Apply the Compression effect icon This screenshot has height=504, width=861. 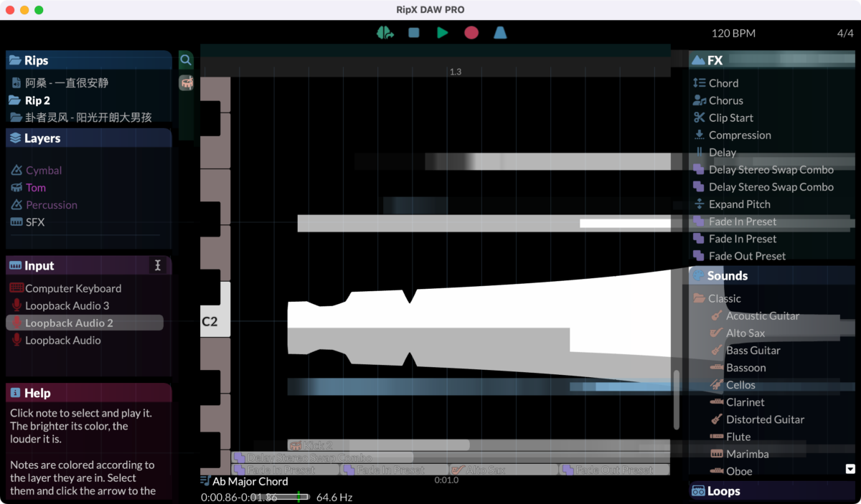700,135
